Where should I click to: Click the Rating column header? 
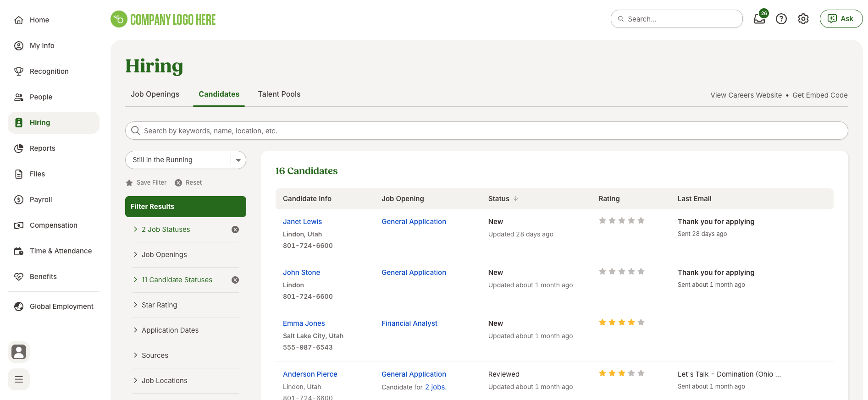point(609,199)
